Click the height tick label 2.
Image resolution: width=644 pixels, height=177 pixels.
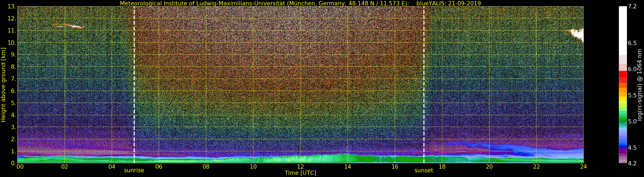pos(13,139)
